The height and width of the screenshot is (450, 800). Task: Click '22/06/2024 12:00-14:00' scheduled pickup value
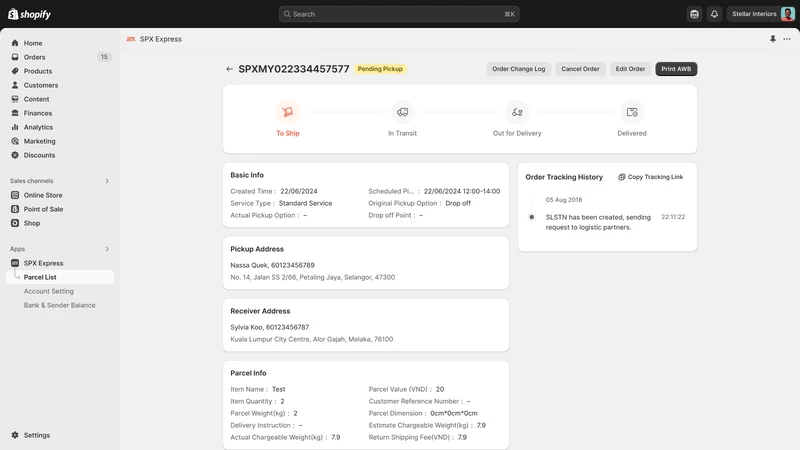462,191
